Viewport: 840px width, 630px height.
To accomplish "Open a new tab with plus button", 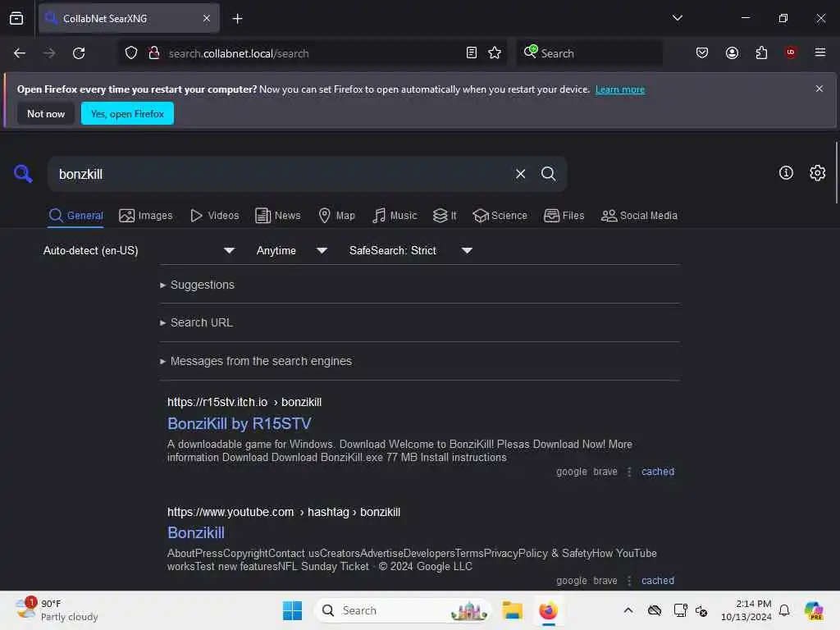I will pos(237,18).
